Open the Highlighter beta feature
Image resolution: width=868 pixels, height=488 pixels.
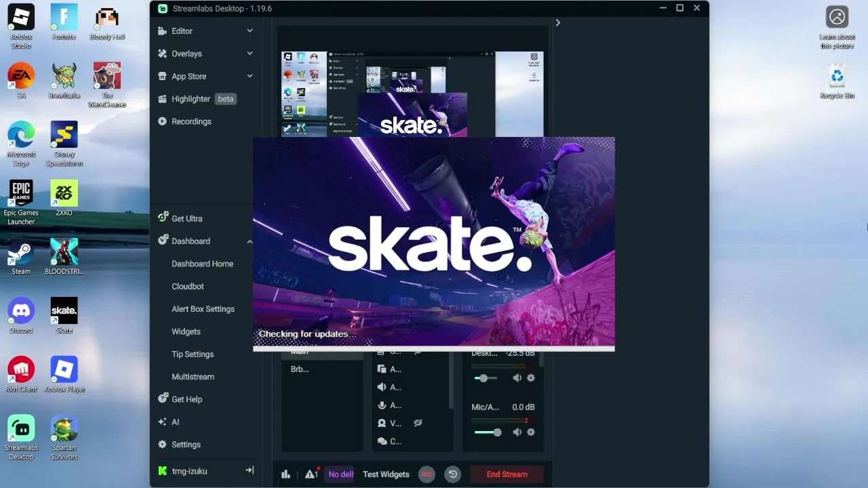pyautogui.click(x=196, y=99)
